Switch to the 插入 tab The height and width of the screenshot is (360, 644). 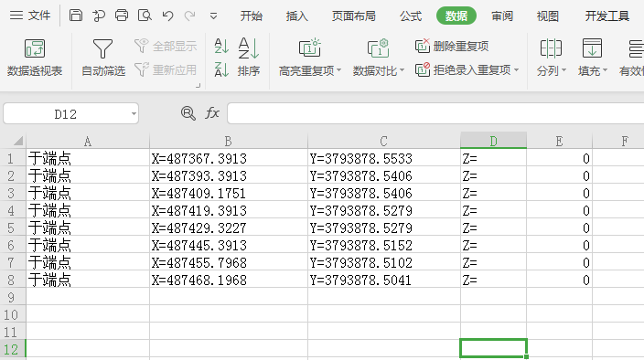tap(297, 16)
